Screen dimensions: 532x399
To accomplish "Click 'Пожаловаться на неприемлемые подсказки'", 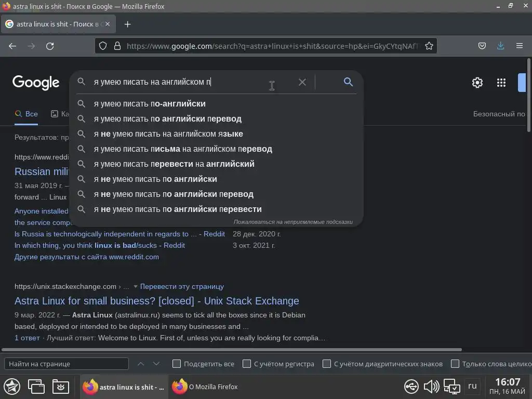I will pyautogui.click(x=293, y=222).
